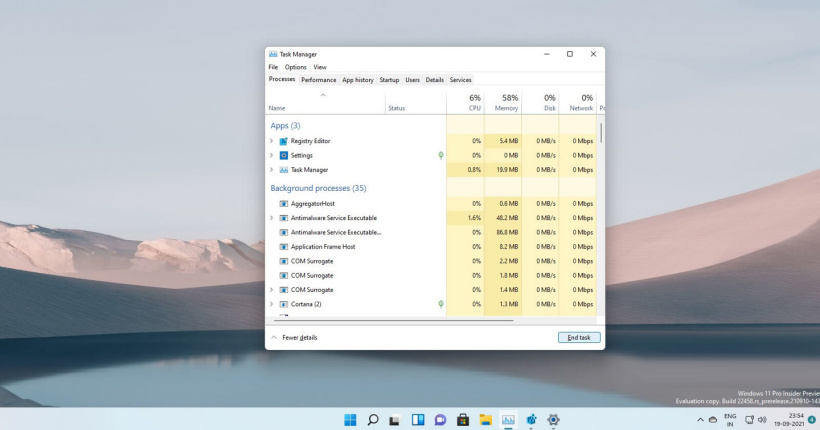Click the volume speaker tray icon
This screenshot has height=430, width=820.
coord(762,420)
